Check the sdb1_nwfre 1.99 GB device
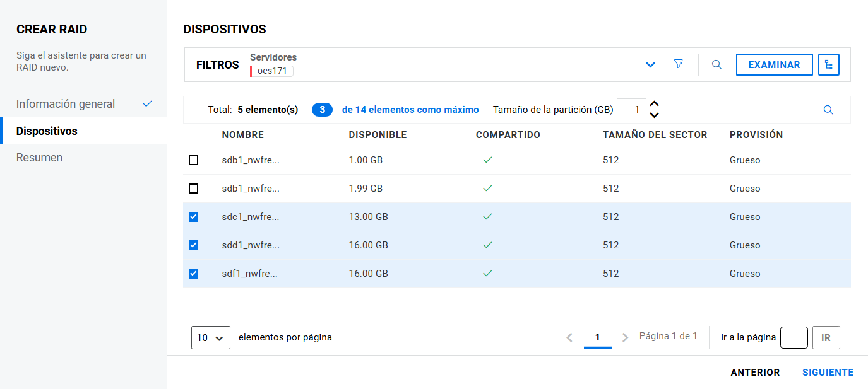Viewport: 868px width, 389px height. pos(194,189)
